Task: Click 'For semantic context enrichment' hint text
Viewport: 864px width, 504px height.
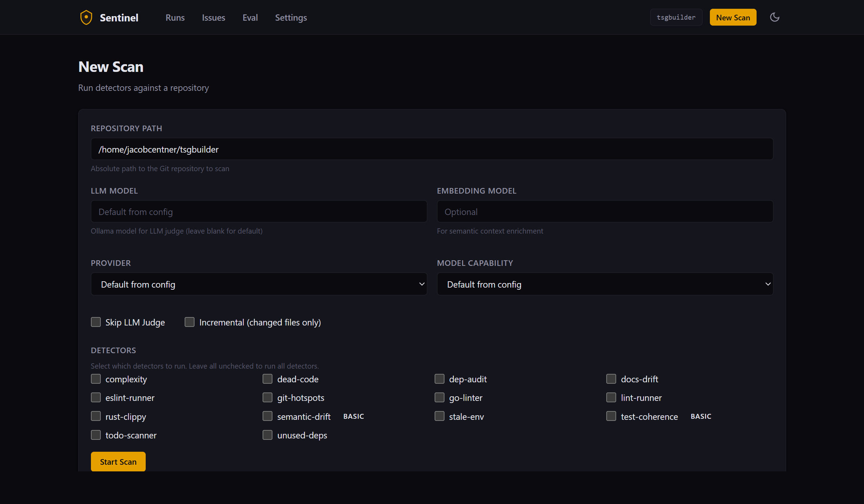Action: [490, 231]
